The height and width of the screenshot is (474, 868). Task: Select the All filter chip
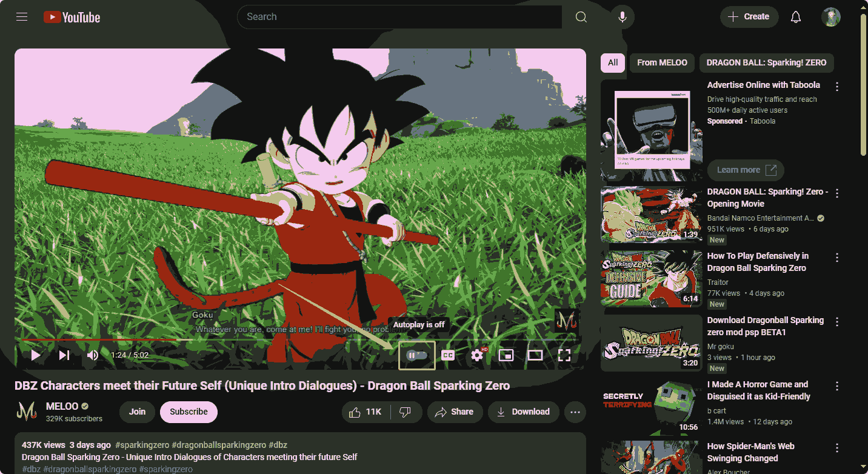click(x=613, y=62)
